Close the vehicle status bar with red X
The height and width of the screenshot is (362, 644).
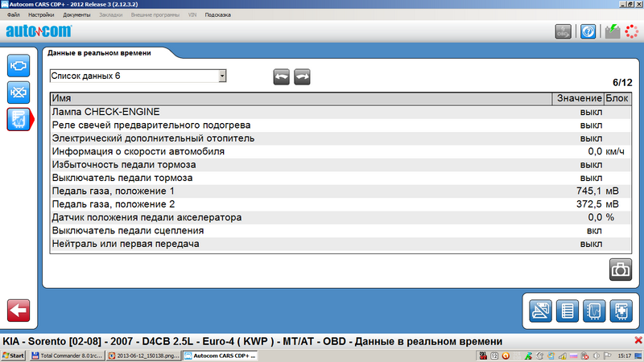point(638,340)
